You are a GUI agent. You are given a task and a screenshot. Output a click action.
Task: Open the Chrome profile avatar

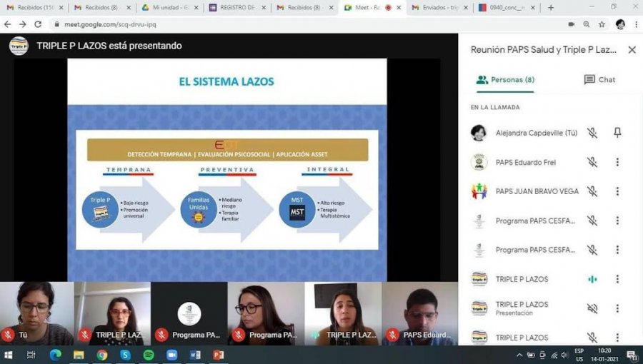[620, 24]
